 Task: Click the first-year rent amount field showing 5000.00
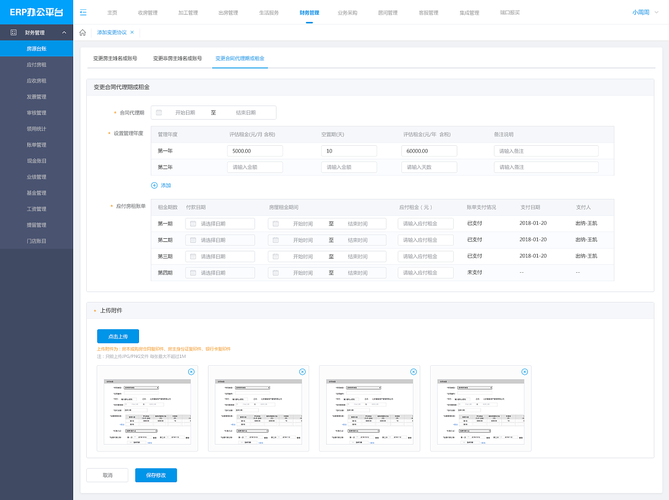[x=255, y=151]
